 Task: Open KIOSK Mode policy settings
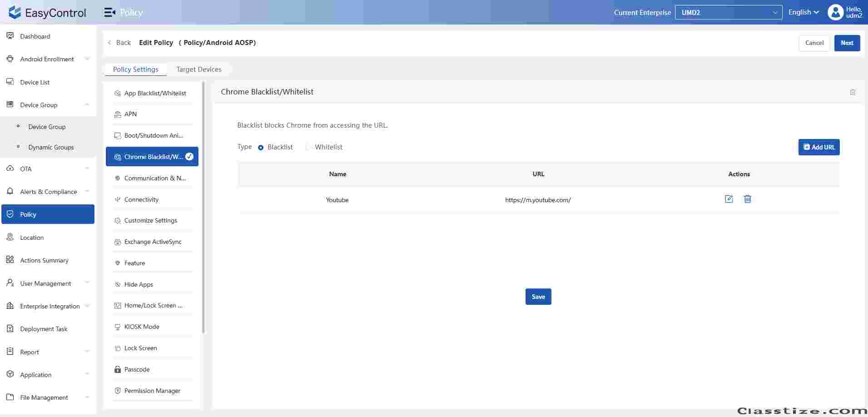click(142, 327)
